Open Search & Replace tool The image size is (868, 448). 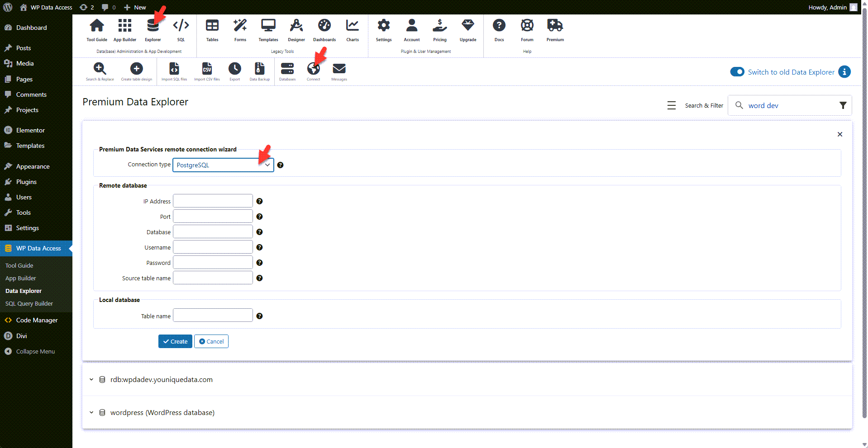click(x=100, y=70)
